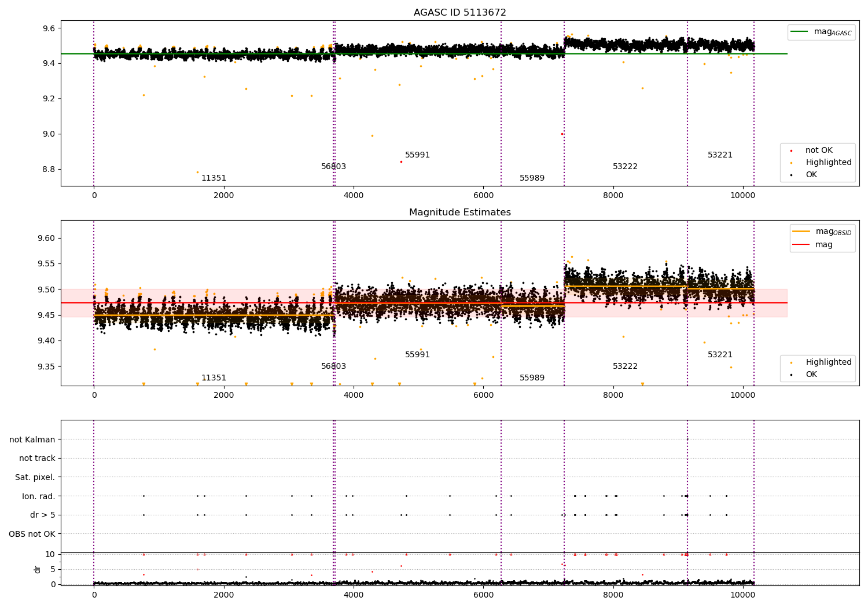The image size is (868, 608).
Task: Click the 'AGASC ID 5113672' plot title
Action: point(459,13)
